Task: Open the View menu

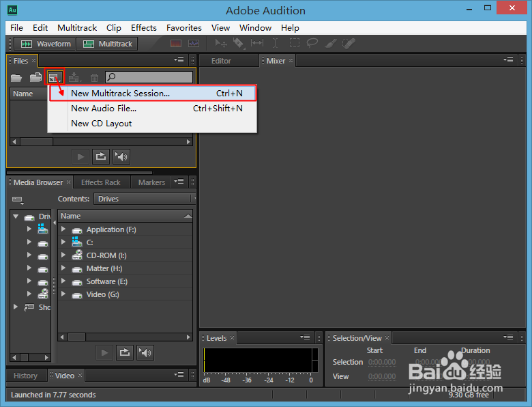Action: pos(220,28)
